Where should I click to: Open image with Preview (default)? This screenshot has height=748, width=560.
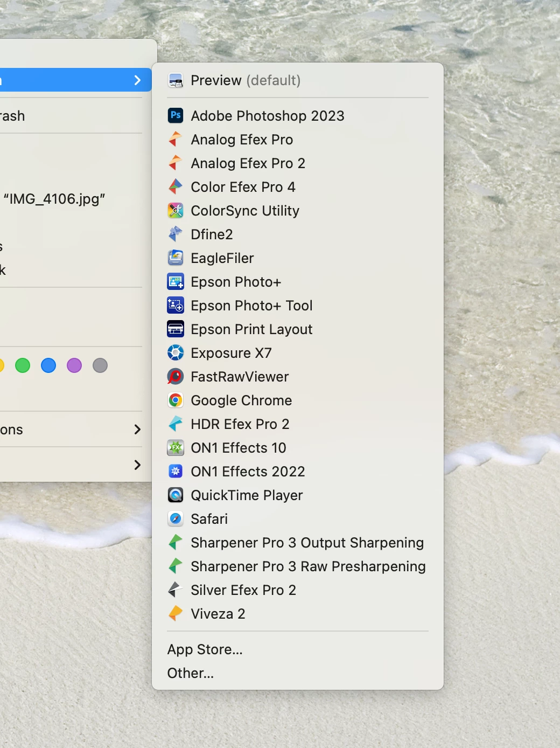pos(298,81)
